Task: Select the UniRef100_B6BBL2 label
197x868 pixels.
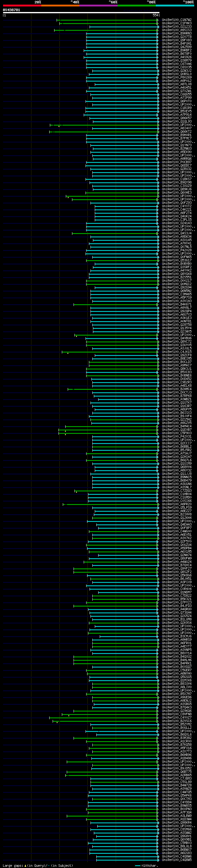Action: (x=176, y=446)
